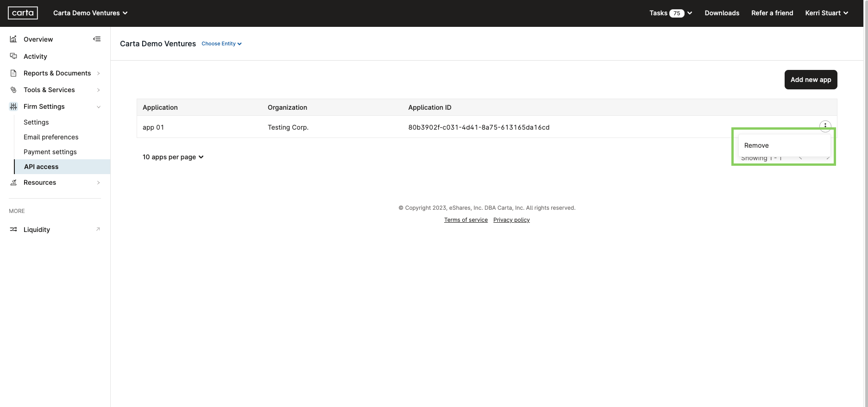Screen dimensions: 868x407
Task: Open the Carta Demo Ventures firm switcher
Action: click(90, 13)
